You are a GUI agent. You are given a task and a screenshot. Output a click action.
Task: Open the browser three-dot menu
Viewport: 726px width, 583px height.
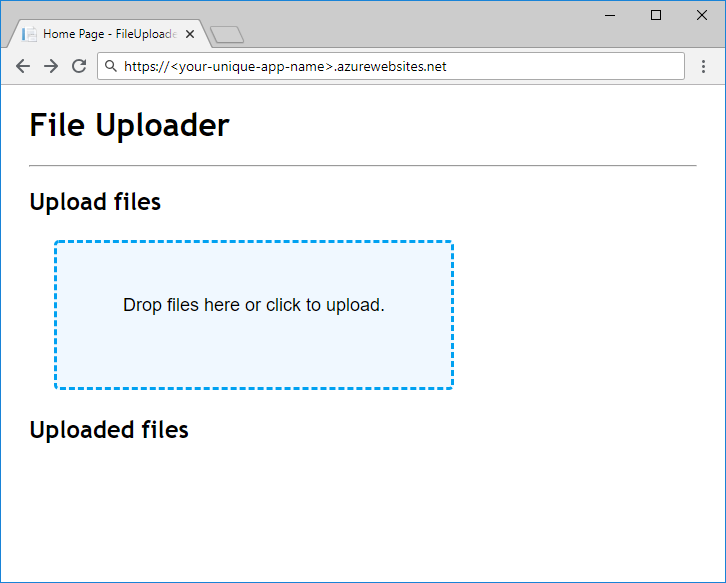(703, 66)
